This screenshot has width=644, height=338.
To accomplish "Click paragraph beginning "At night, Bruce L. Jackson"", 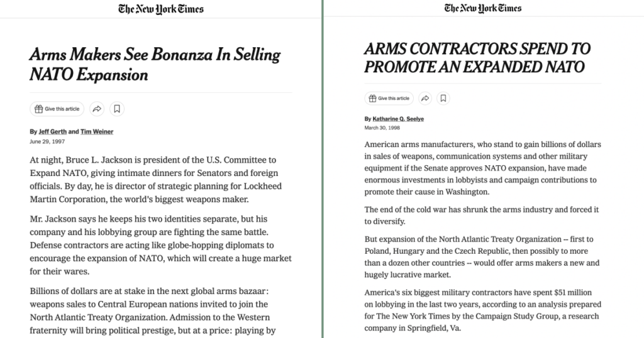I will tap(156, 180).
